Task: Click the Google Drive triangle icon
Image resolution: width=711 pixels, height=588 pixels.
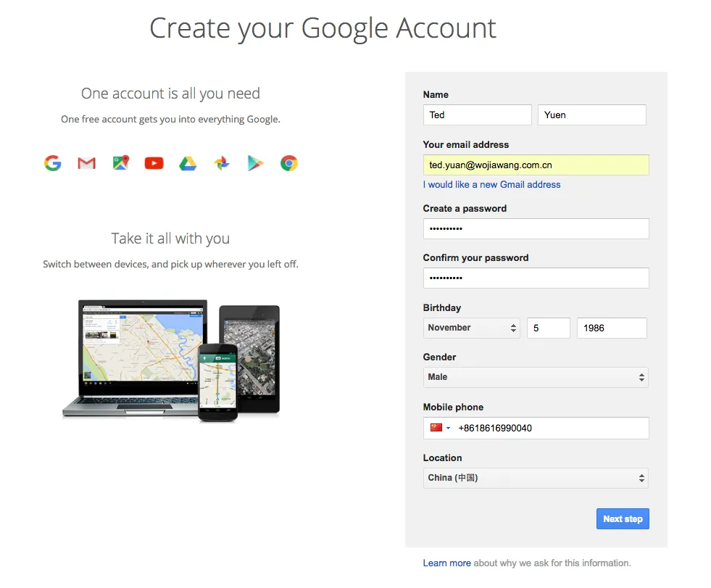Action: (188, 163)
